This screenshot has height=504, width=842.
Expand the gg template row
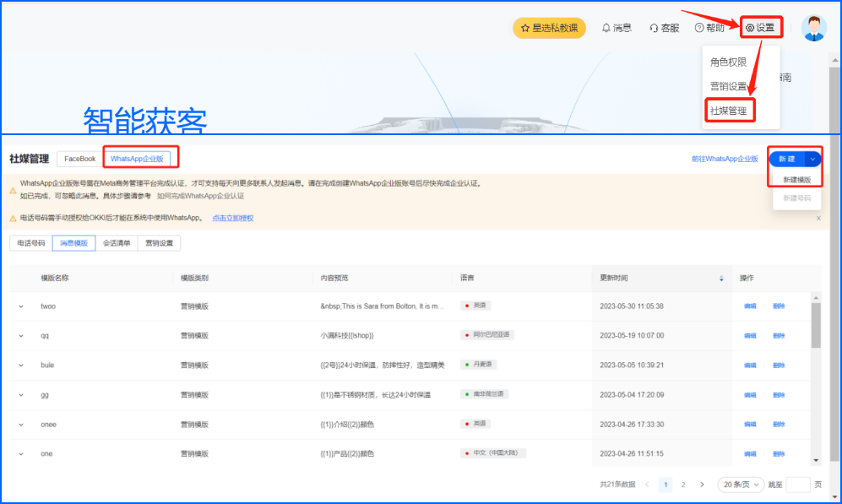click(21, 395)
